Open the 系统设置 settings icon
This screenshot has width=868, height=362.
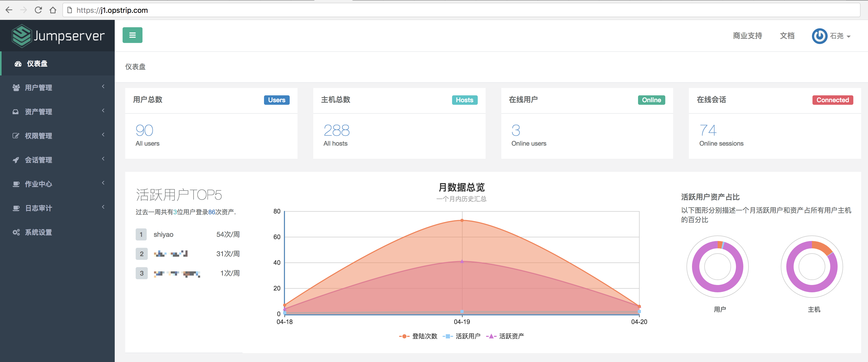pos(16,232)
